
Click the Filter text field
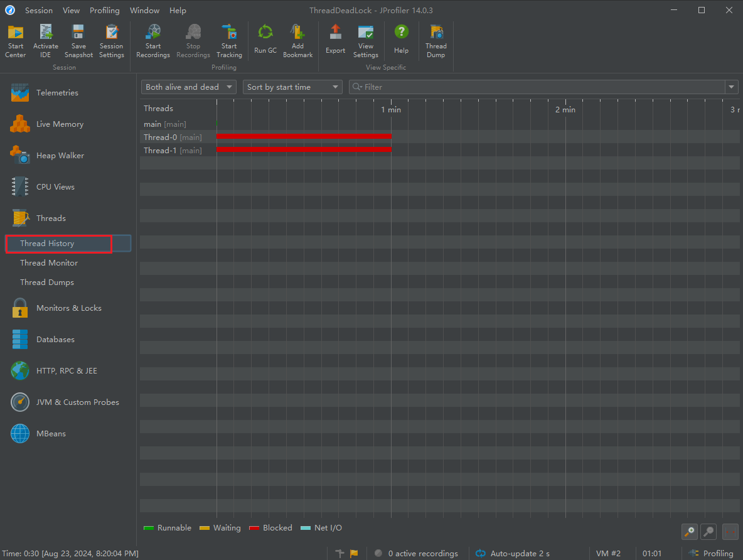543,87
